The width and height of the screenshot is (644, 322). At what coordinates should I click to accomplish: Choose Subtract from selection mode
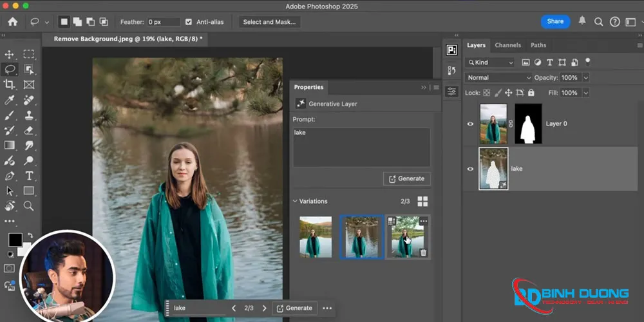[x=90, y=22]
